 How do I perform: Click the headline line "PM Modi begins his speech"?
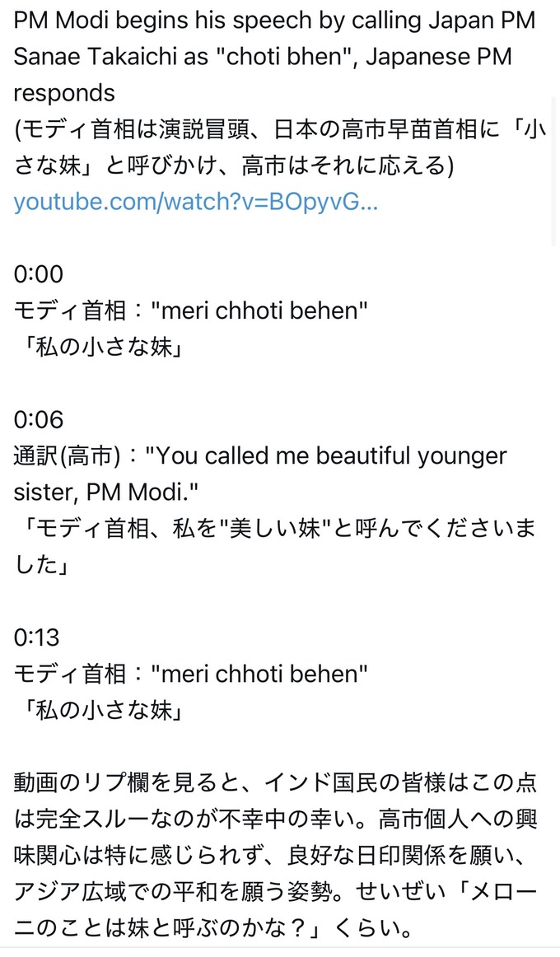point(274,21)
